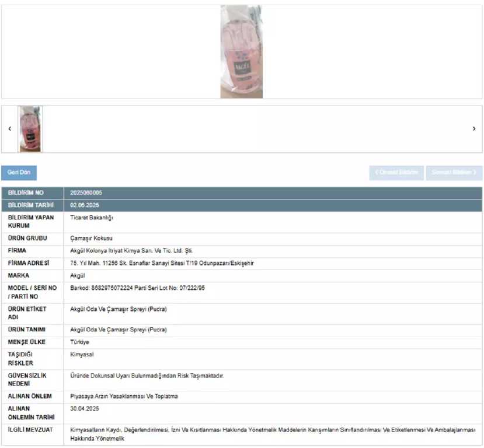484x448 pixels.
Task: Click Ticaret Bakanlığı value
Action: [x=92, y=218]
